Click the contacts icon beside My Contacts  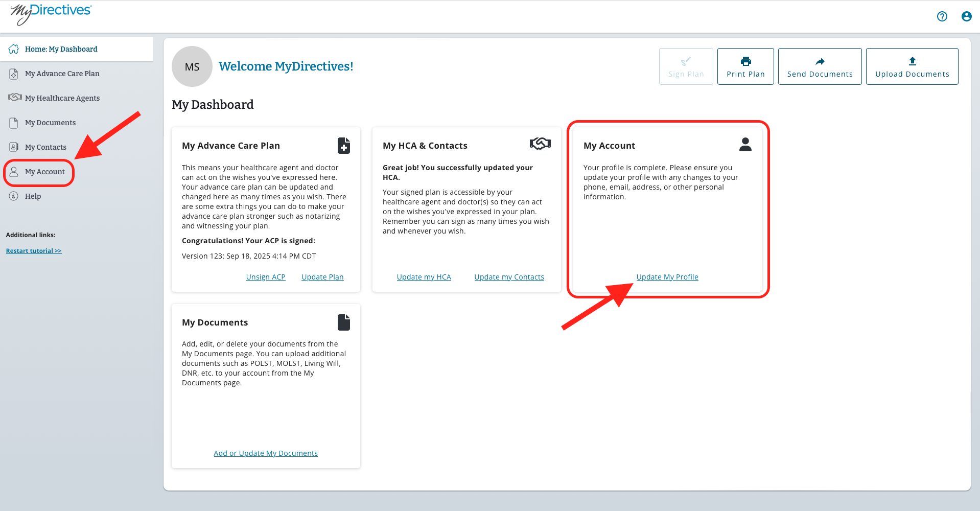tap(14, 147)
